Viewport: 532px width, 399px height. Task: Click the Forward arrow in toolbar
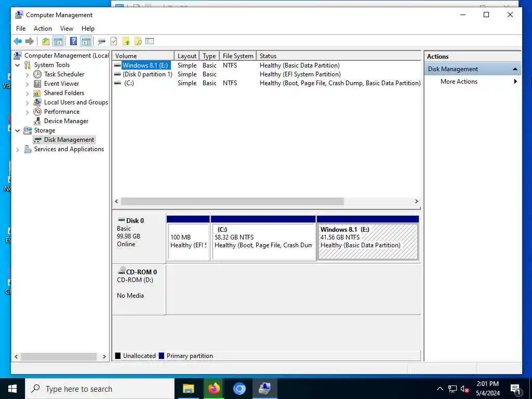pos(30,42)
